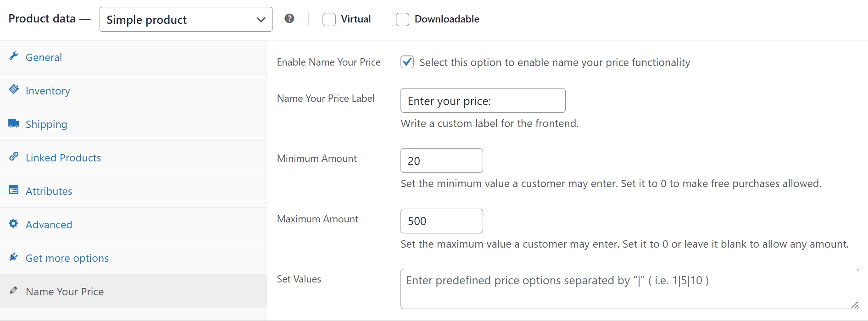Uncheck the Enable Name Your Price checkbox

click(407, 62)
